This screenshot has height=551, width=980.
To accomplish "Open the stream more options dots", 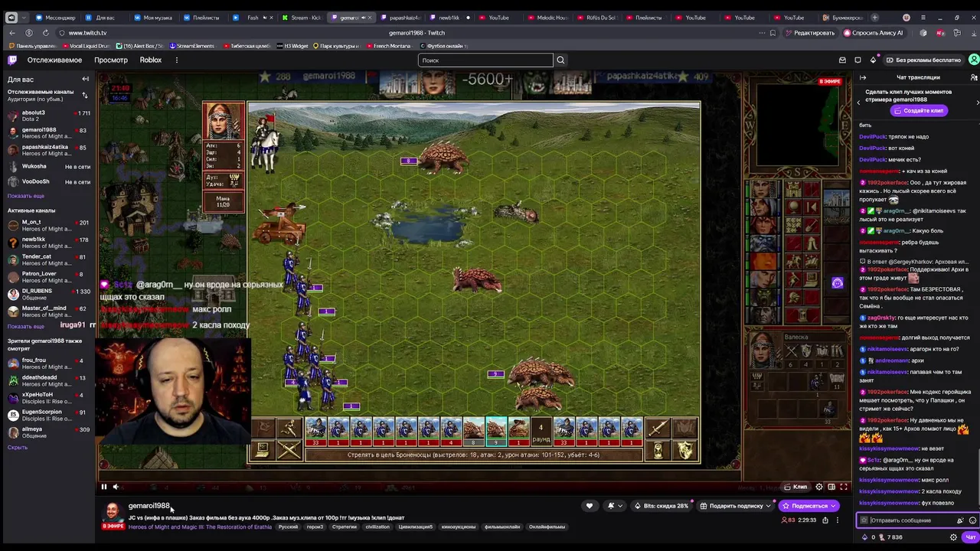I will [x=837, y=520].
